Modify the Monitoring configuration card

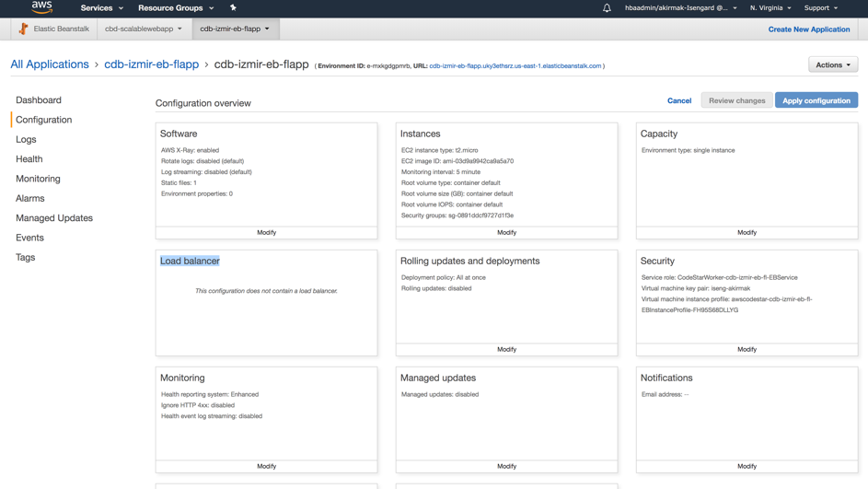pos(266,466)
